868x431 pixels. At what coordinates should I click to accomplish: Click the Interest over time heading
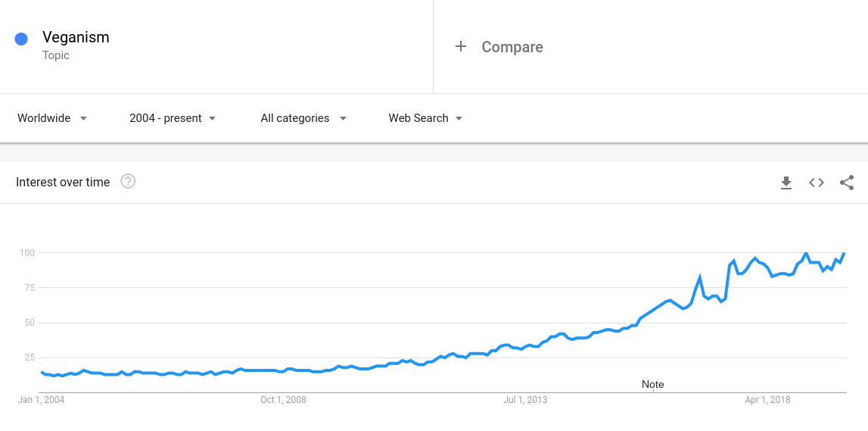[x=63, y=182]
